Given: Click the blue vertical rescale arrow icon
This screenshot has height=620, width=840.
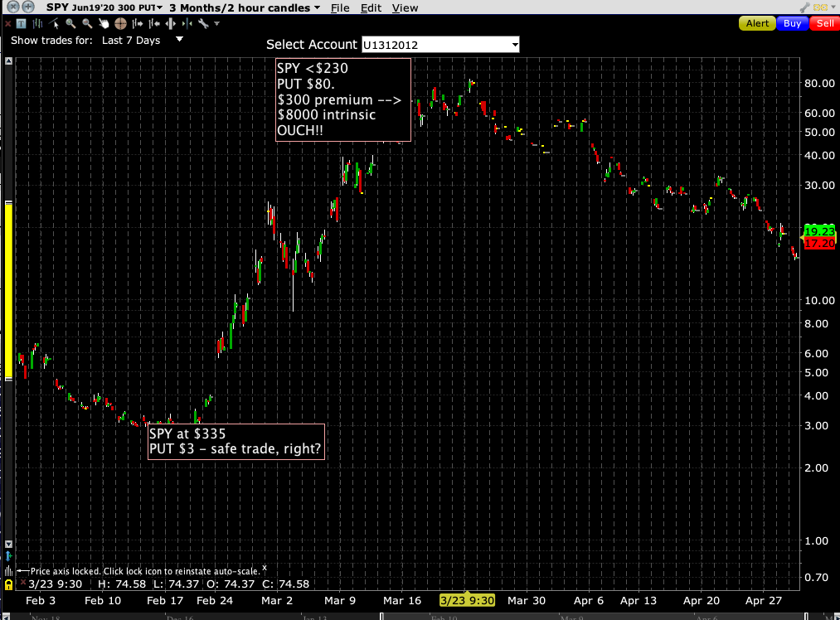Looking at the screenshot, I should pos(8,556).
